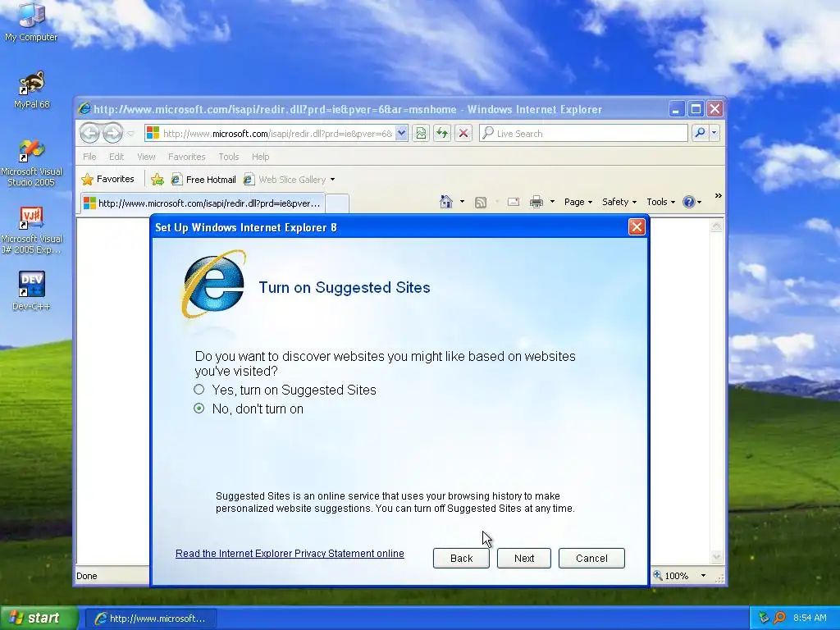
Task: Click the Compatibility View icon
Action: coord(421,133)
